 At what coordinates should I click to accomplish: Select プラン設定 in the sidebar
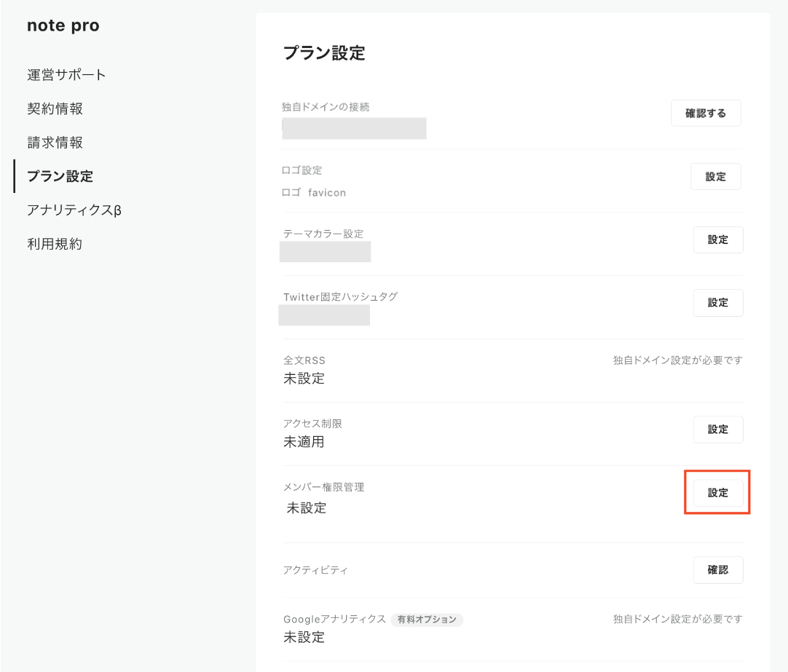tap(60, 176)
